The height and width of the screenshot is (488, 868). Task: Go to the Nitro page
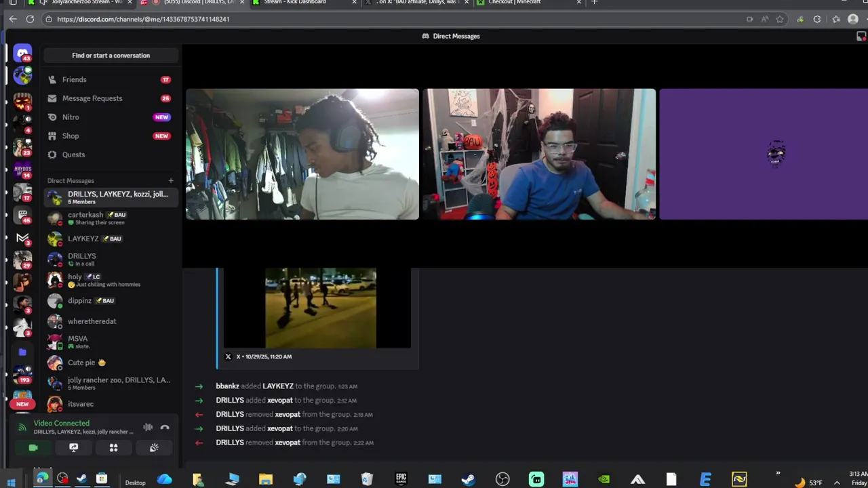click(x=111, y=117)
